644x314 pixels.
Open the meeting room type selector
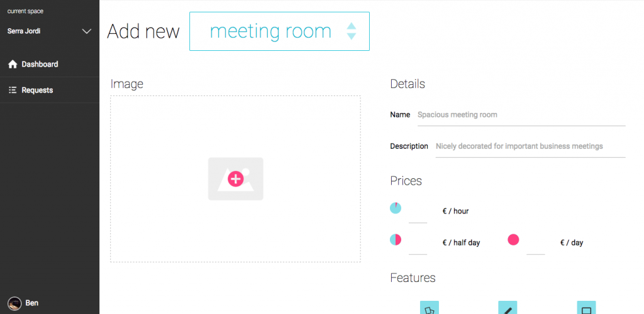[279, 31]
